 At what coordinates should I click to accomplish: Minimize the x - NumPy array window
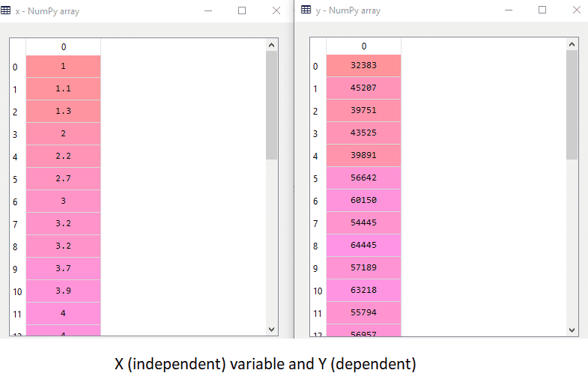(207, 10)
